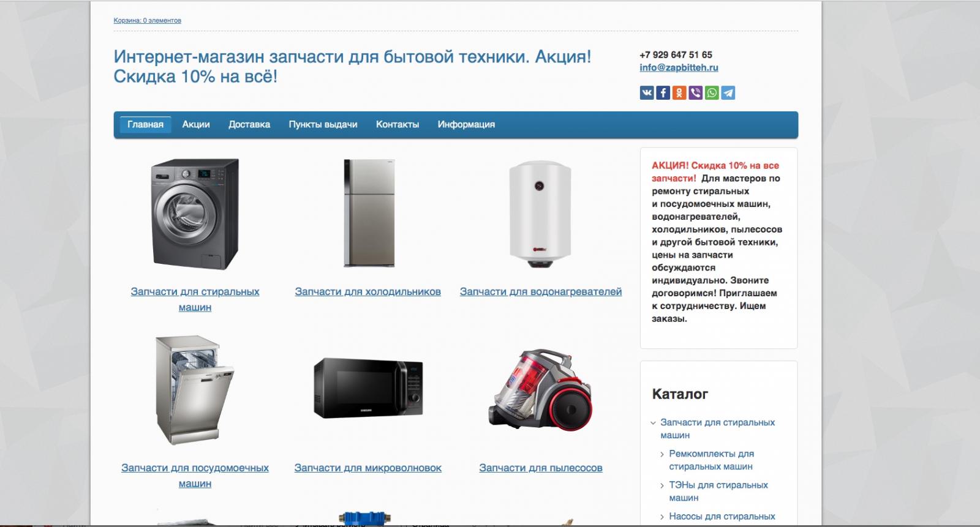The height and width of the screenshot is (527, 980).
Task: Open the Корзина: 0 элементов cart link
Action: (x=147, y=20)
